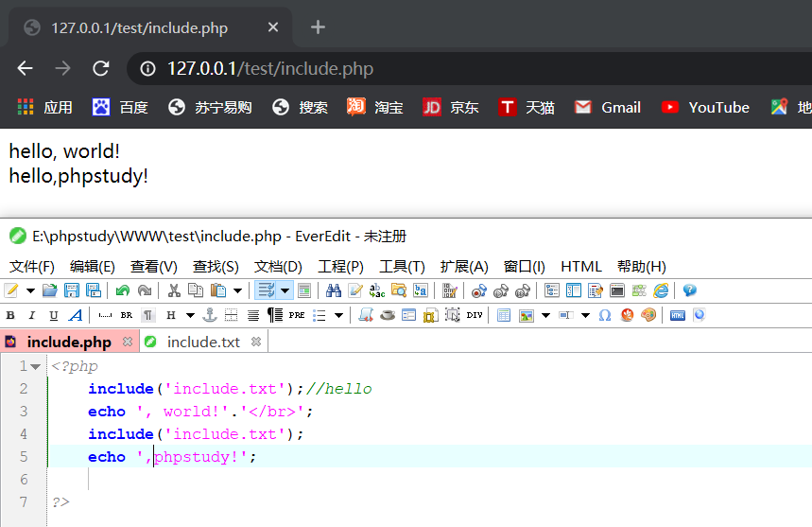Click the bulleted list icon
812x527 pixels.
click(319, 315)
